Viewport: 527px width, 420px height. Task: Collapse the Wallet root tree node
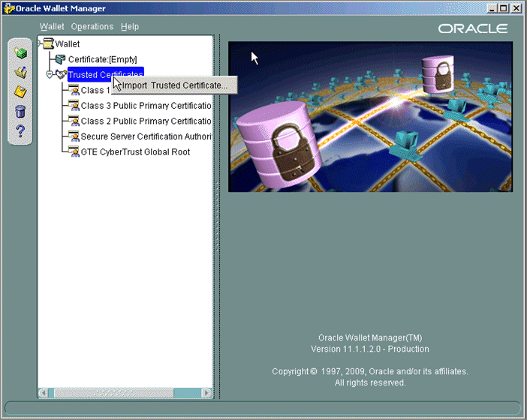[x=39, y=43]
